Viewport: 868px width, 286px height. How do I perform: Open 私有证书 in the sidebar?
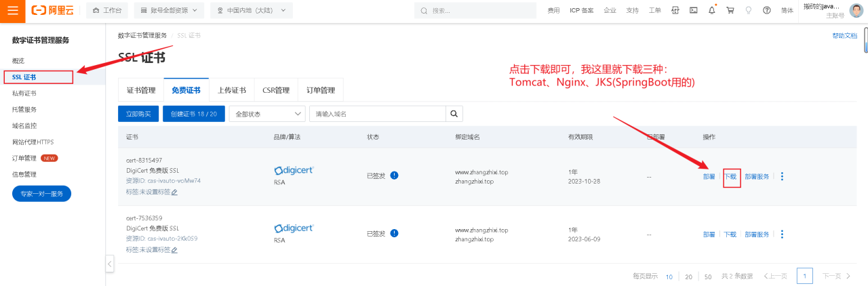point(24,93)
